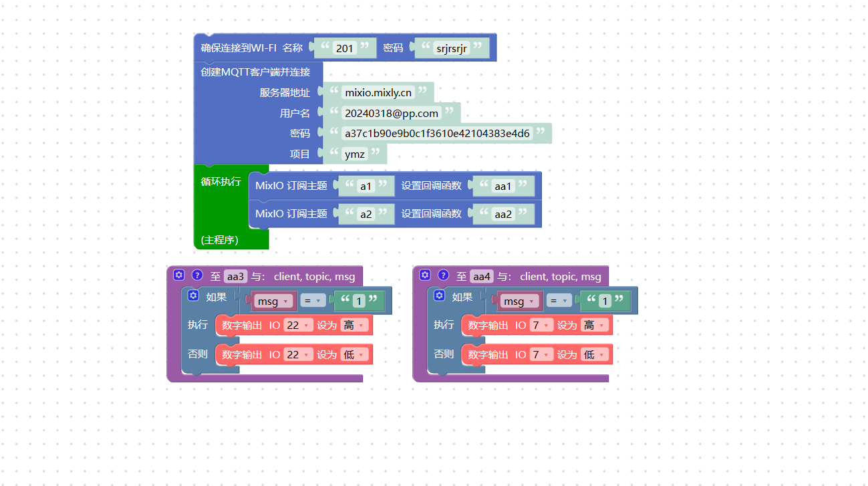Select 否则 label in aa3 function
Viewport: 868px width, 486px height.
tap(198, 354)
